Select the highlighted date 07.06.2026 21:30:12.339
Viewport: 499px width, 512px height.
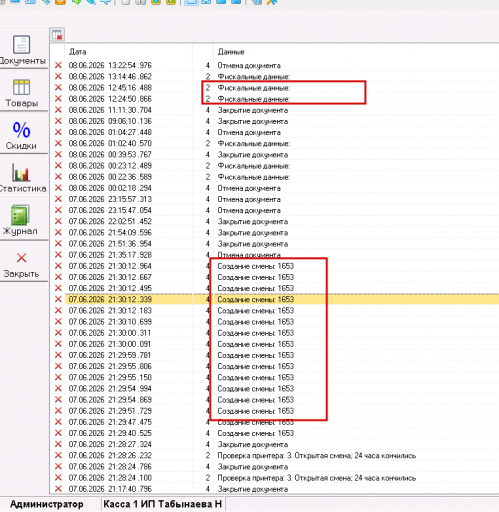point(110,299)
